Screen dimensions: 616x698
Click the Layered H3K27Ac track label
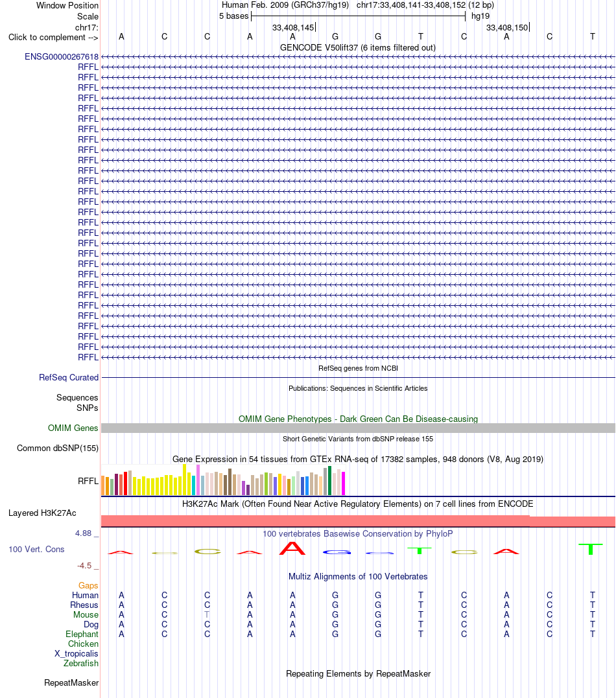(42, 513)
